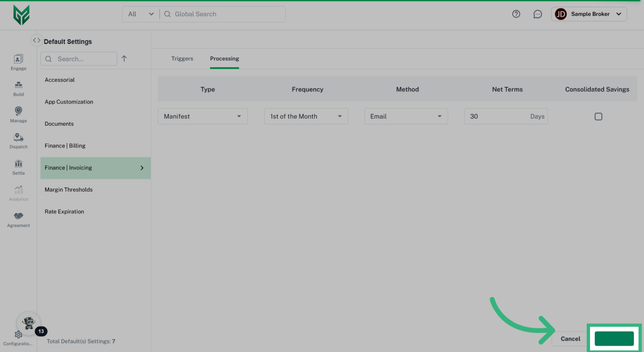Viewport: 644px width, 352px height.
Task: Open the Sample Broker account menu
Action: pos(589,14)
